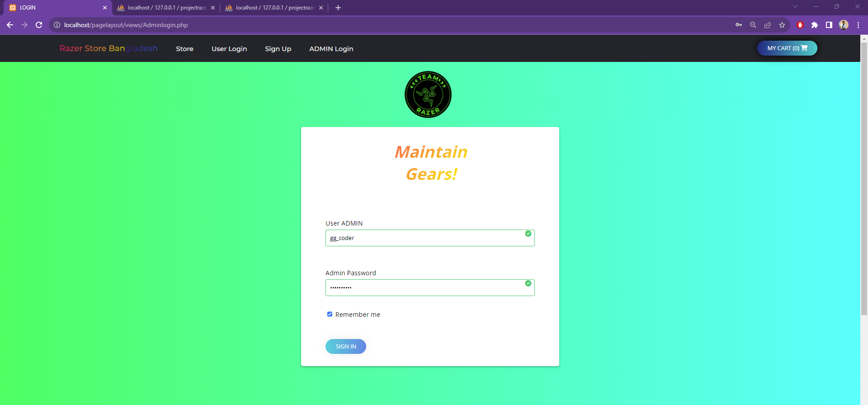This screenshot has width=868, height=405.
Task: Share this page icon
Action: point(768,25)
